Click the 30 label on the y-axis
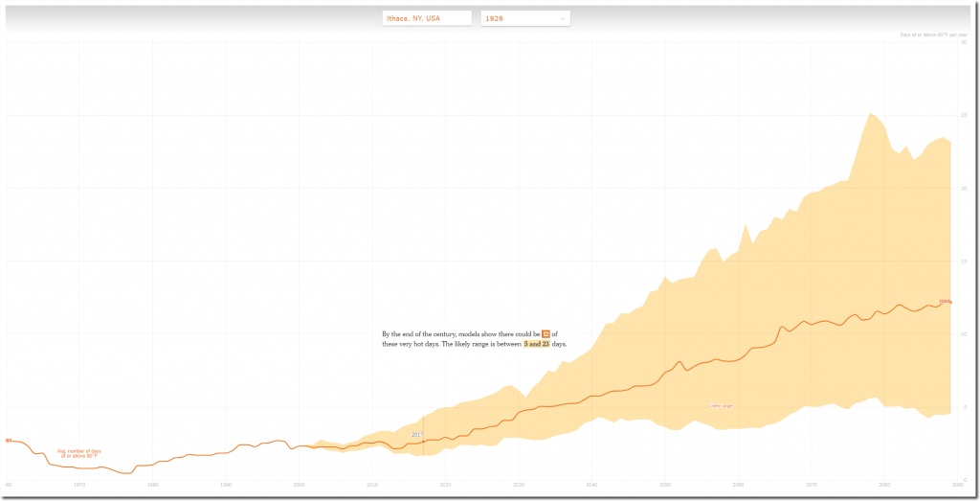Image resolution: width=980 pixels, height=501 pixels. [963, 42]
